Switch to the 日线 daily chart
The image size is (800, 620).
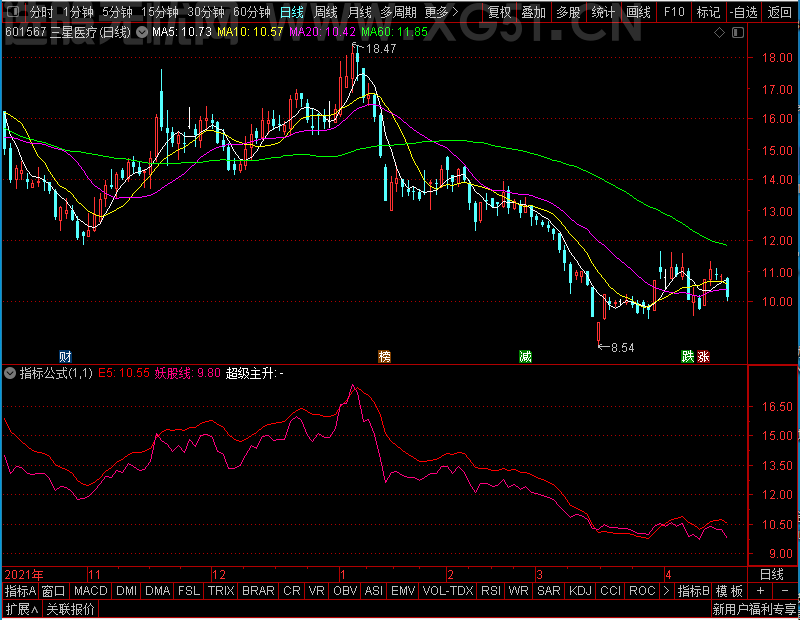point(292,12)
